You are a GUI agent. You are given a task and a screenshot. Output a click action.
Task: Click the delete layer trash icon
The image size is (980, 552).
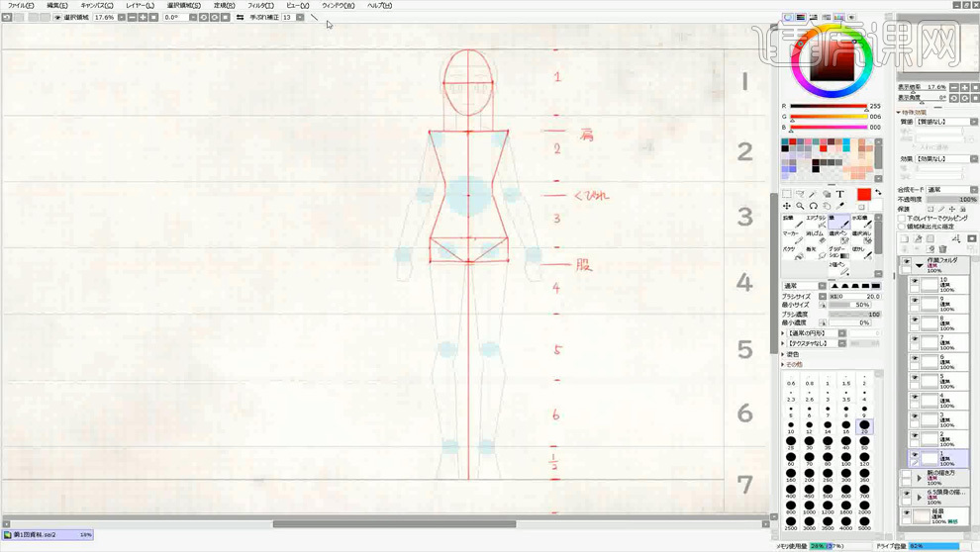point(942,249)
